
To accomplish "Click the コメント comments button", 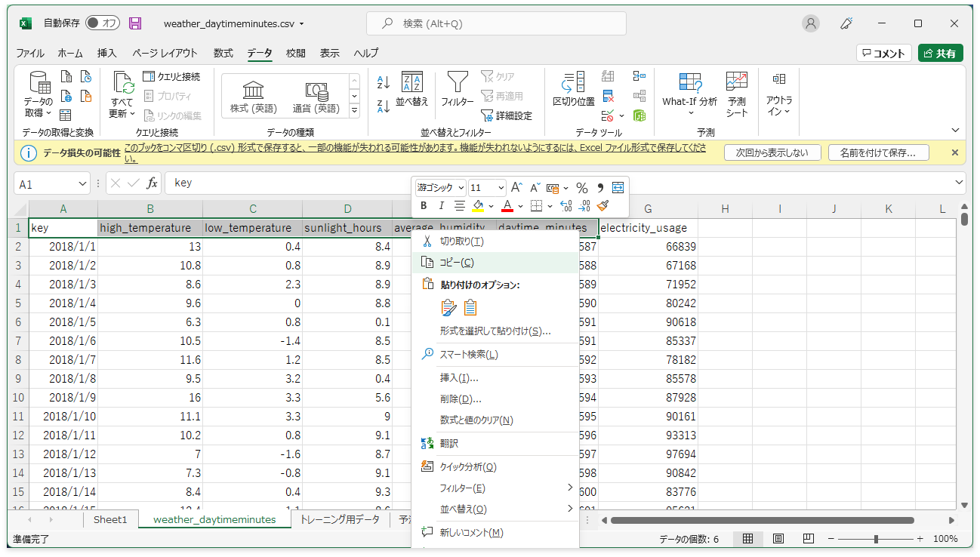I will (x=884, y=53).
